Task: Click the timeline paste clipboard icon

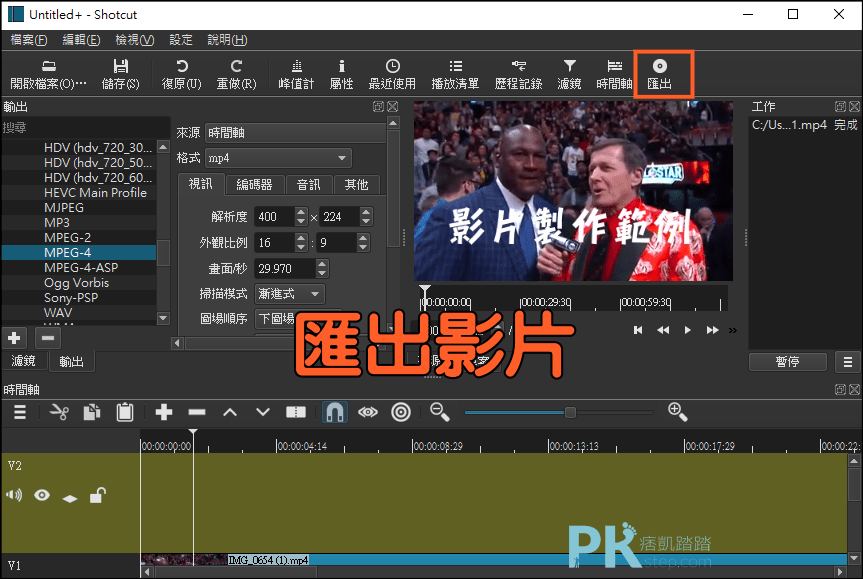Action: [x=125, y=412]
